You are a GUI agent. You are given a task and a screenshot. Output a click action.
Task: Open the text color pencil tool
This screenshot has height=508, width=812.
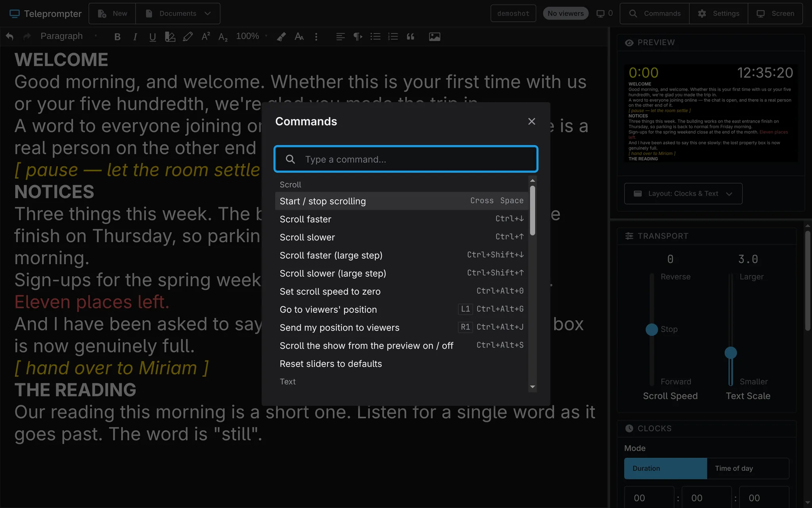click(188, 37)
